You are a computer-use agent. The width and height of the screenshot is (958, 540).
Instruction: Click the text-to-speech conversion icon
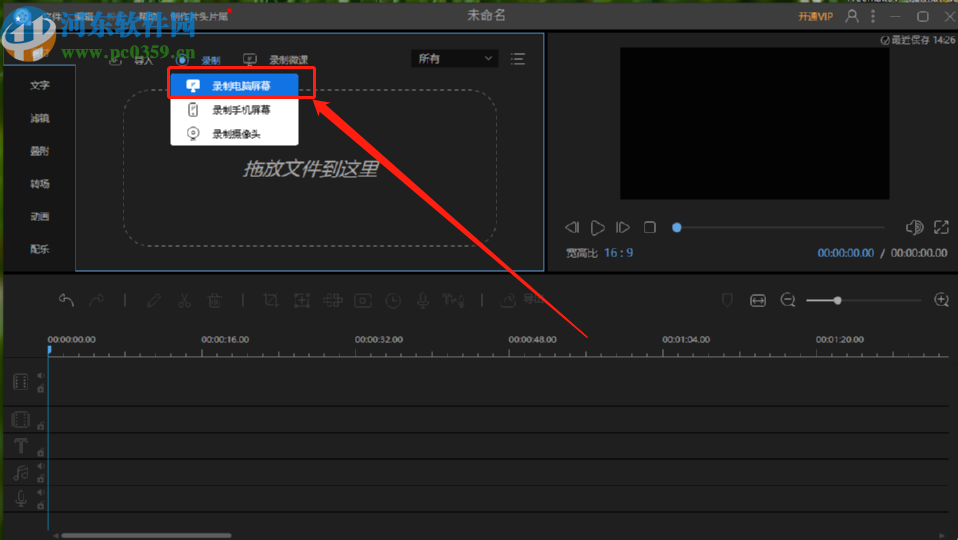[x=453, y=300]
